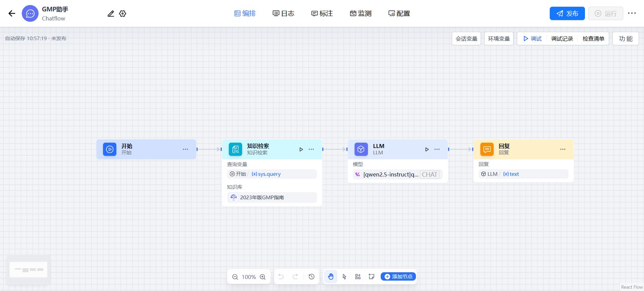Click the organize nodes layout icon
This screenshot has width=644, height=291.
pos(358,277)
